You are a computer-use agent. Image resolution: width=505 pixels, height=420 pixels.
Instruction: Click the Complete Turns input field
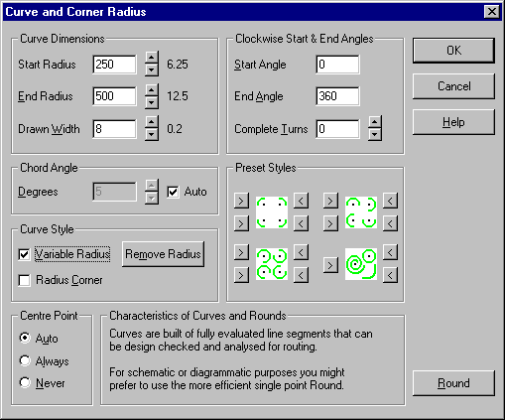click(337, 129)
